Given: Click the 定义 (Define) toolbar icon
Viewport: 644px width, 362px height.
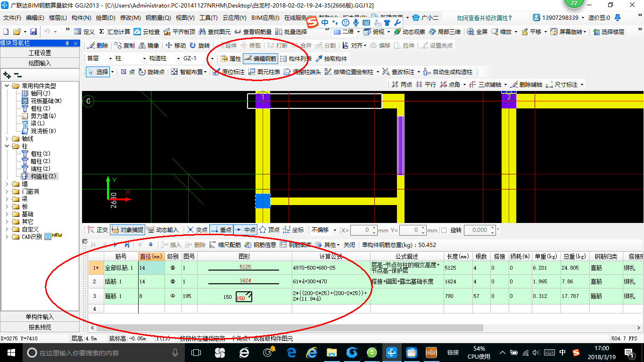Looking at the screenshot, I should [84, 32].
